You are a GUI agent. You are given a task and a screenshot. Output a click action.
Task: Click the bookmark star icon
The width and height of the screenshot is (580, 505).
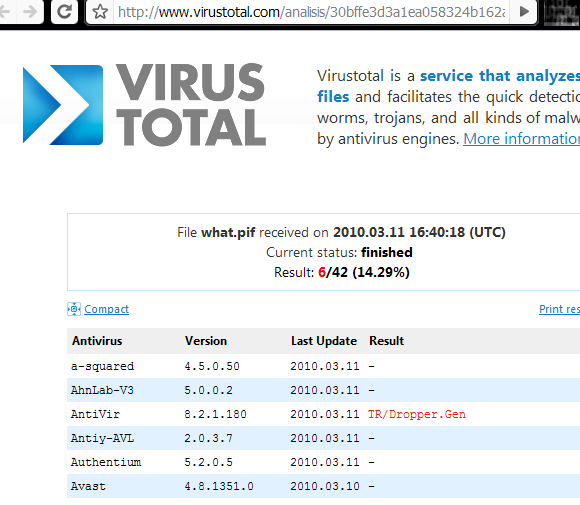coord(100,12)
